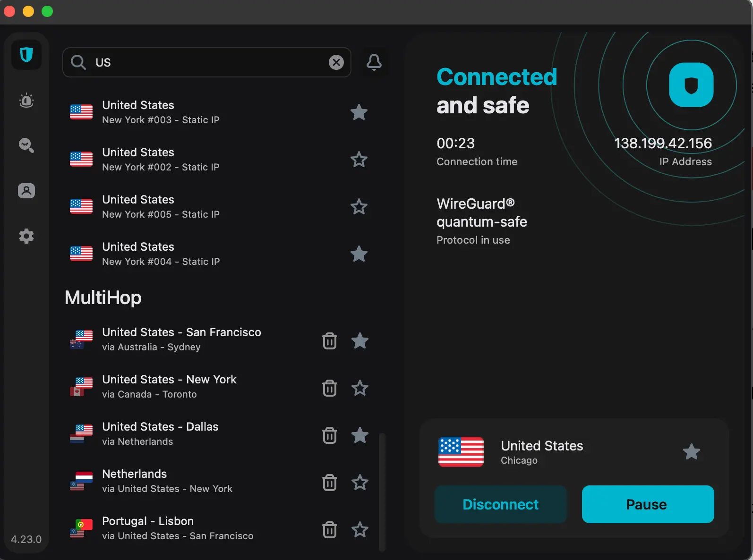Open notifications bell icon
This screenshot has height=560, width=753.
tap(374, 62)
